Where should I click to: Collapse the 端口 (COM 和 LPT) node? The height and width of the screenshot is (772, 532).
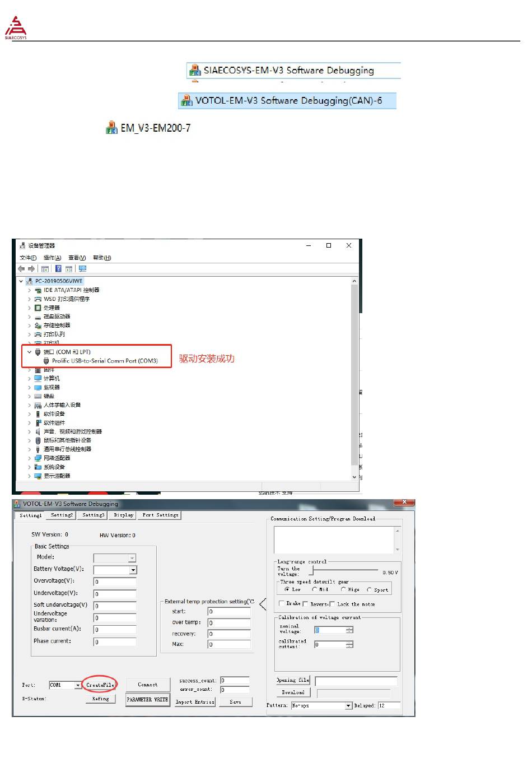[x=30, y=352]
